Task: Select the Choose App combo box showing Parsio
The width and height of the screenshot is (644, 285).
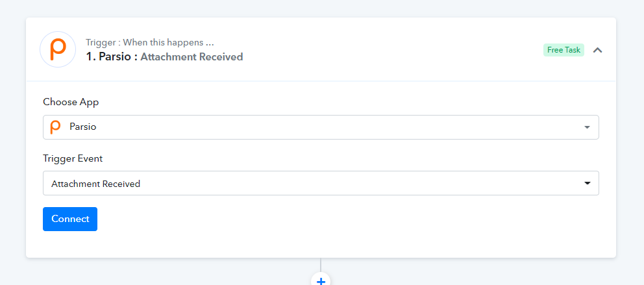Action: (321, 127)
